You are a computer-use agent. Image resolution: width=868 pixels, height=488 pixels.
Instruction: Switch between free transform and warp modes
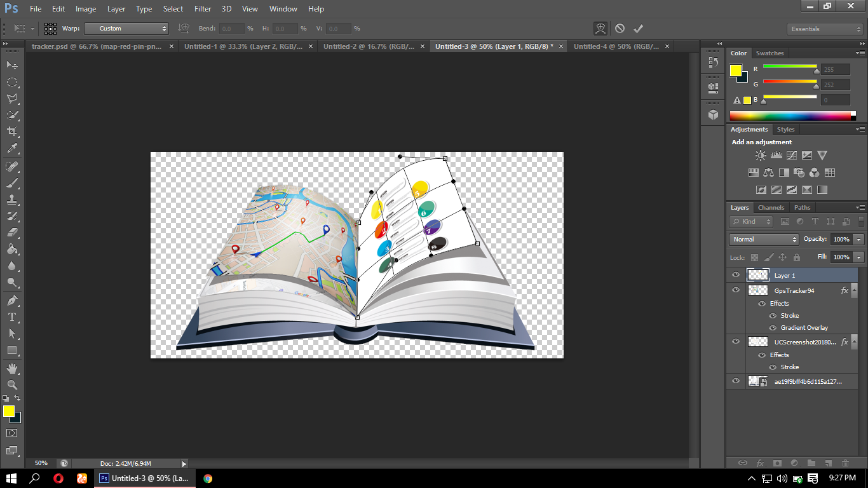coord(600,29)
